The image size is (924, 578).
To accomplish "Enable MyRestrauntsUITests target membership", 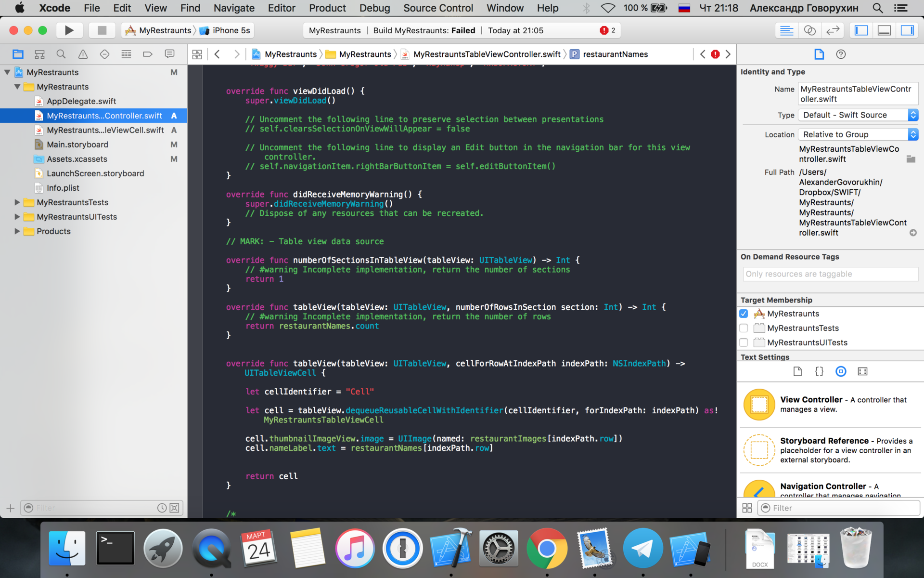I will tap(744, 342).
